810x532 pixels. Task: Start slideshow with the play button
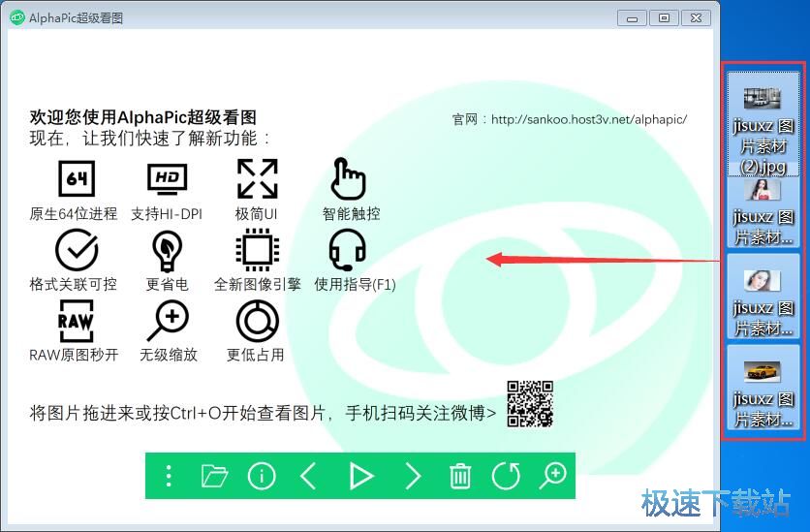[x=360, y=476]
